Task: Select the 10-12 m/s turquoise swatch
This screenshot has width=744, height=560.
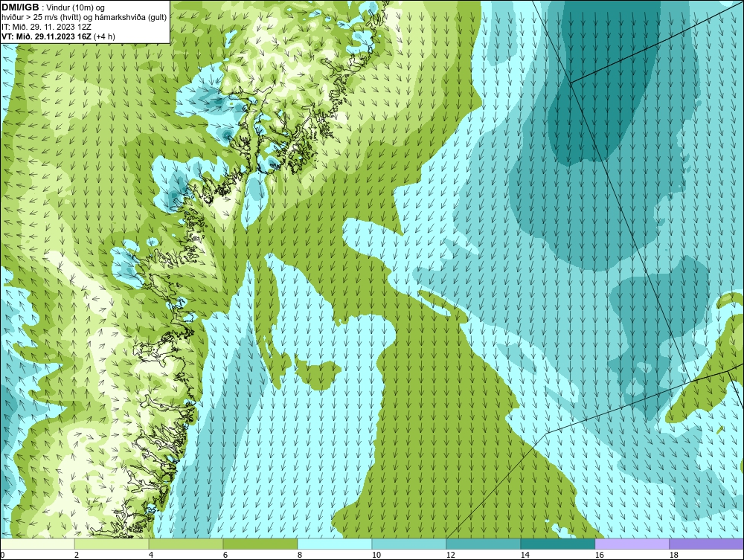Action: click(x=409, y=544)
